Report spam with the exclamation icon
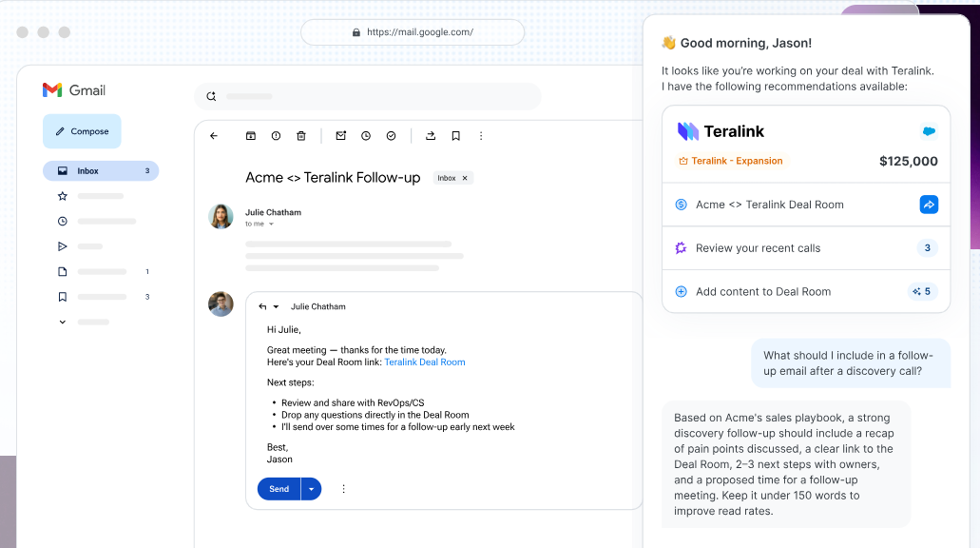The width and height of the screenshot is (980, 548). 276,136
